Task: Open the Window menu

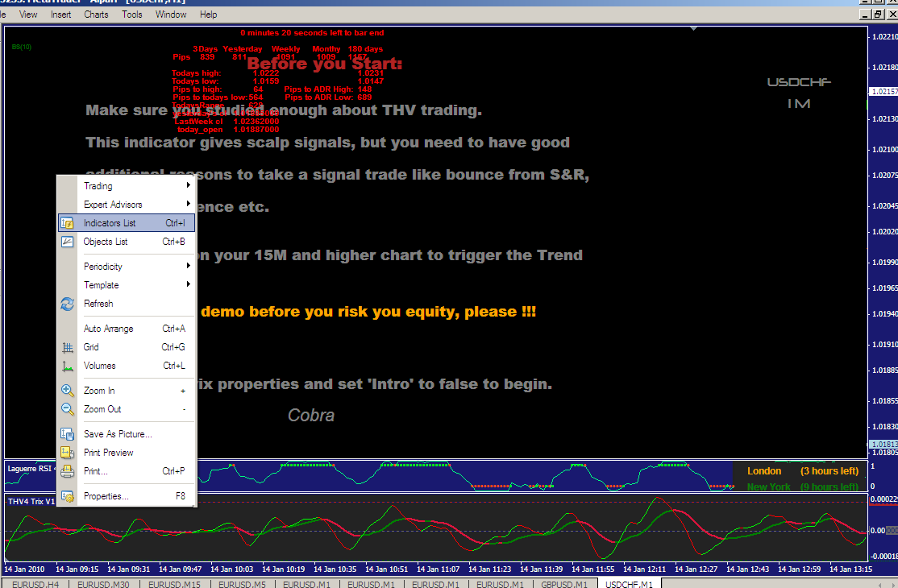Action: (171, 14)
